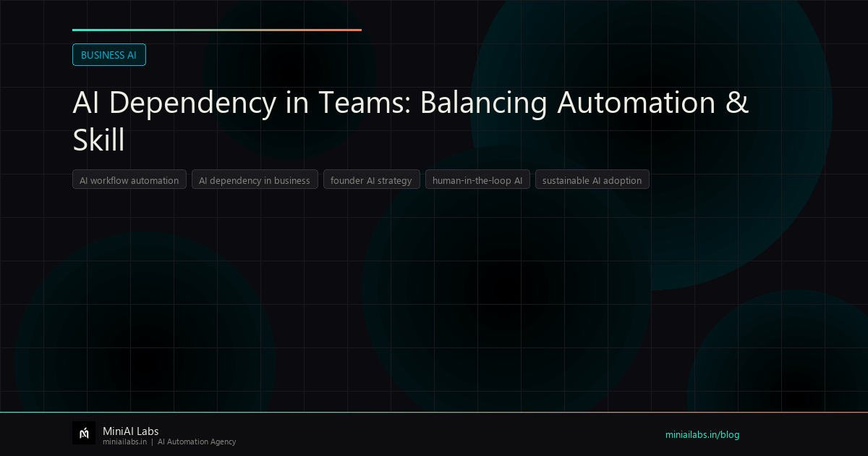Open the miniailabs.in/blog link
The image size is (868, 456).
point(702,435)
